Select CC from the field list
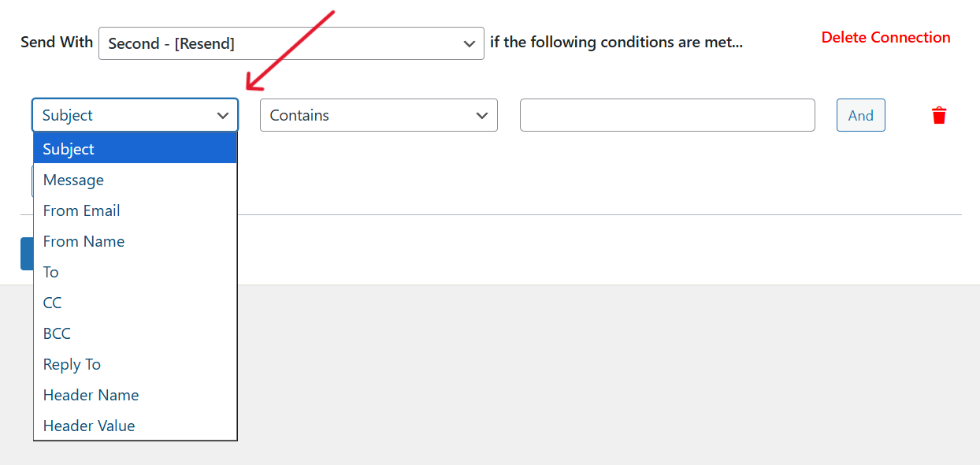This screenshot has height=465, width=980. point(135,303)
